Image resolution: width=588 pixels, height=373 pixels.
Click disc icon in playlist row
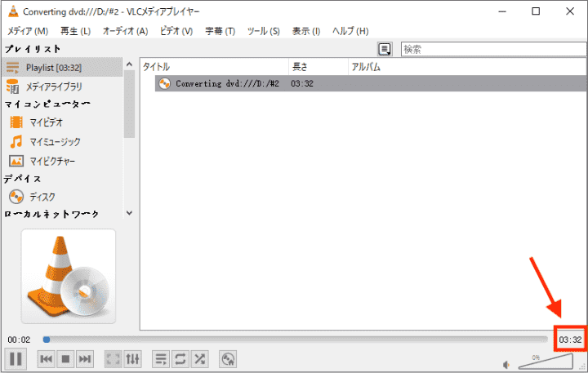(x=164, y=83)
